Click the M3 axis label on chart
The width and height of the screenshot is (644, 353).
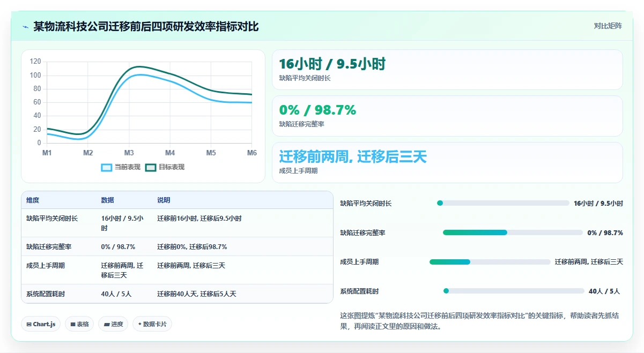tap(129, 153)
